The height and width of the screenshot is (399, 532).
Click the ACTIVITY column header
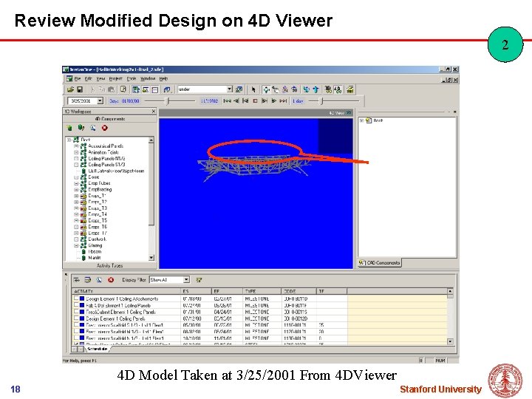tap(126, 291)
